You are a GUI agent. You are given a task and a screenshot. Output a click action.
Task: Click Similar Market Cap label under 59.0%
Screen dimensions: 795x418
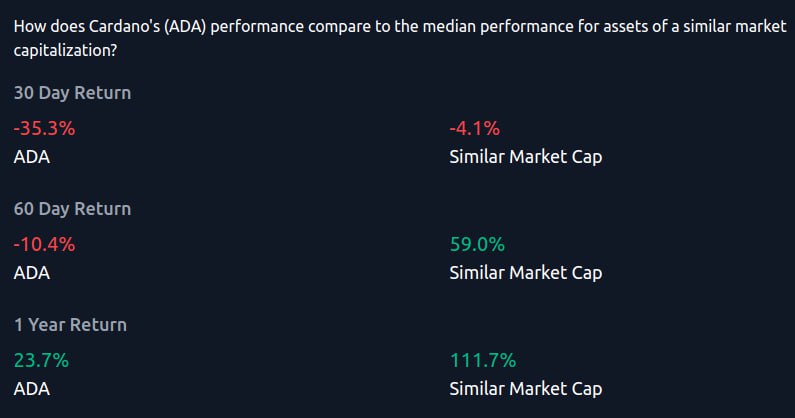tap(526, 273)
